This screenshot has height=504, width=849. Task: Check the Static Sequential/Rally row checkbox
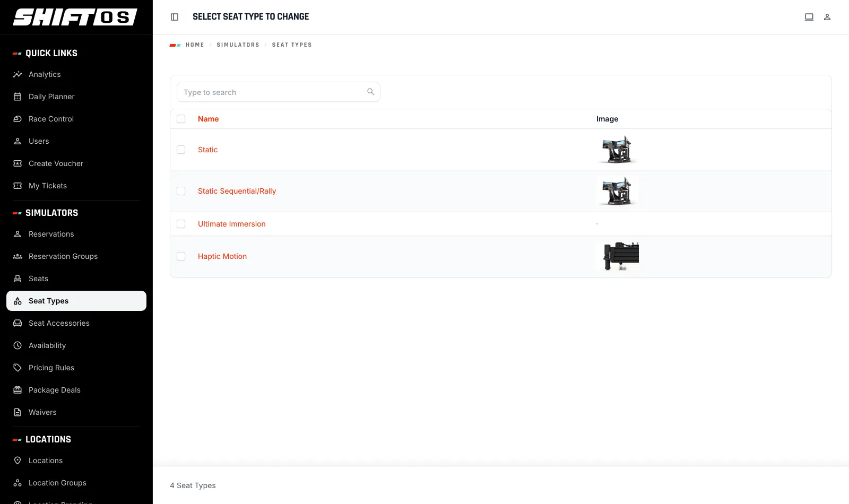181,191
